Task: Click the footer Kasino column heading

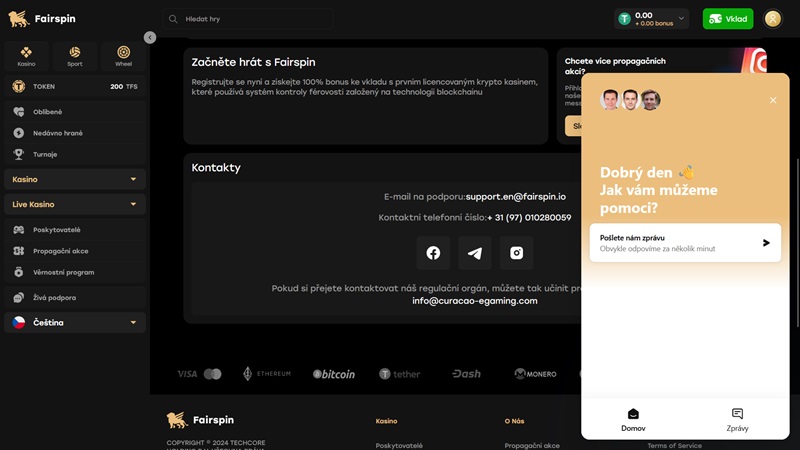Action: click(x=386, y=421)
